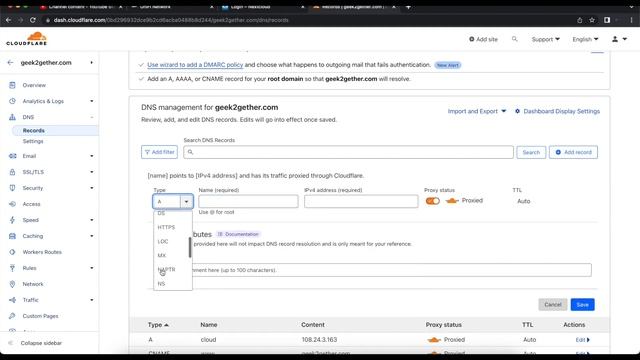Cancel the new DNS record

(553, 304)
